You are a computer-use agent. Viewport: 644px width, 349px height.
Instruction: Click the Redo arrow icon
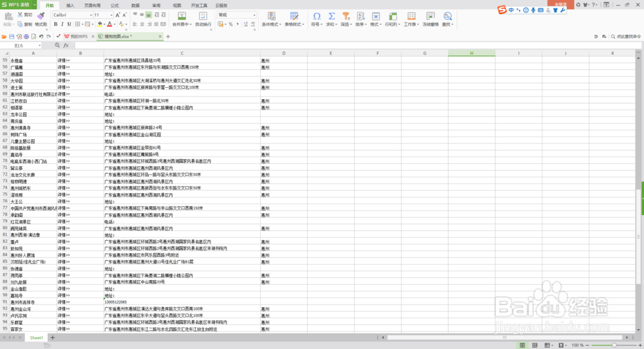[48, 37]
